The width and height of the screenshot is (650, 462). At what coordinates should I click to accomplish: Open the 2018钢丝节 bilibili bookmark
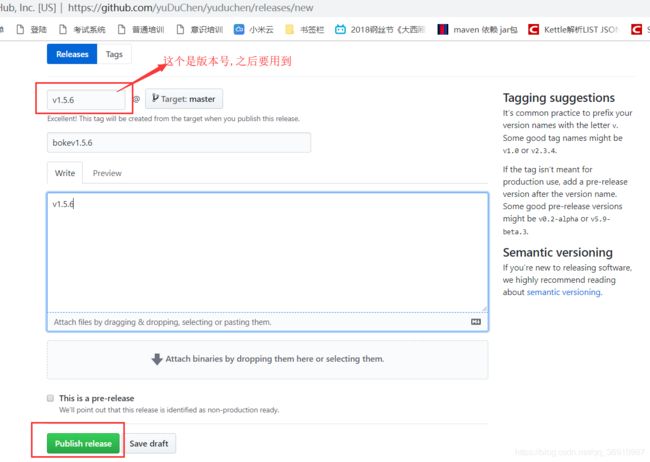click(x=380, y=29)
